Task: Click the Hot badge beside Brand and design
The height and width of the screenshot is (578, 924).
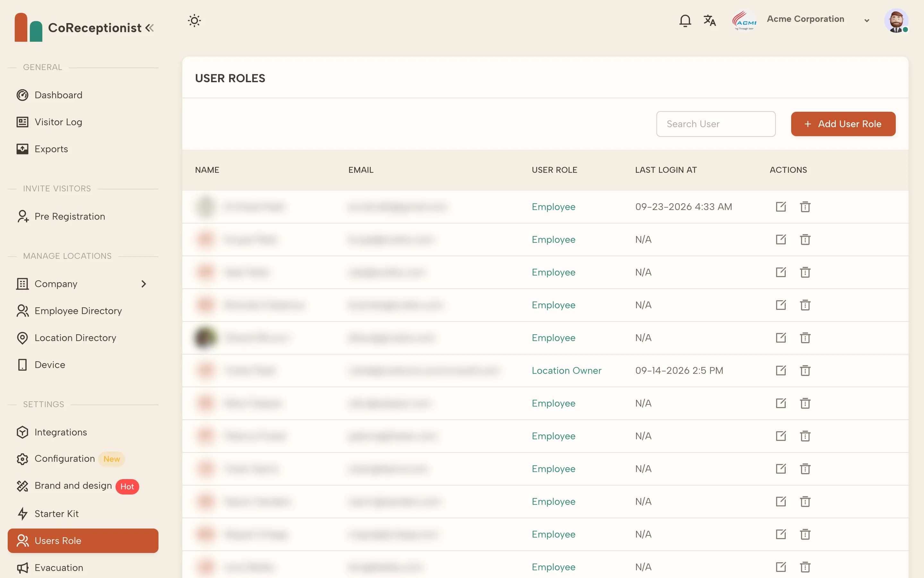Action: [x=127, y=486]
